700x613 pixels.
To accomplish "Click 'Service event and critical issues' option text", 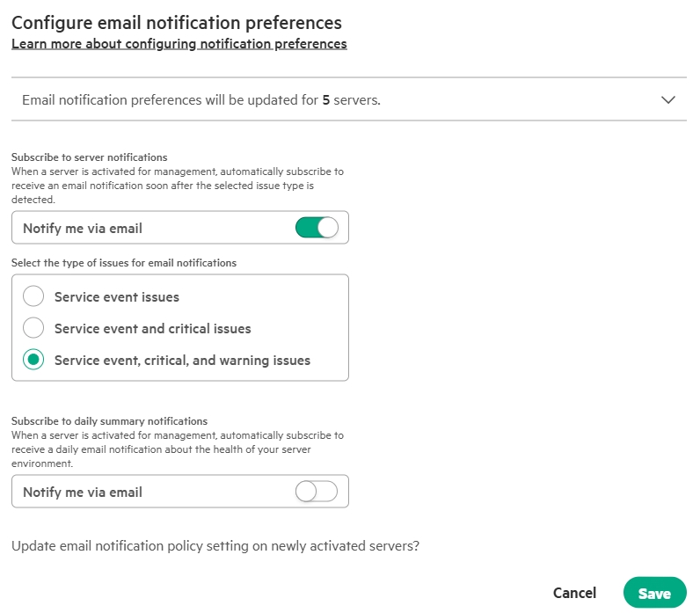I will 153,329.
